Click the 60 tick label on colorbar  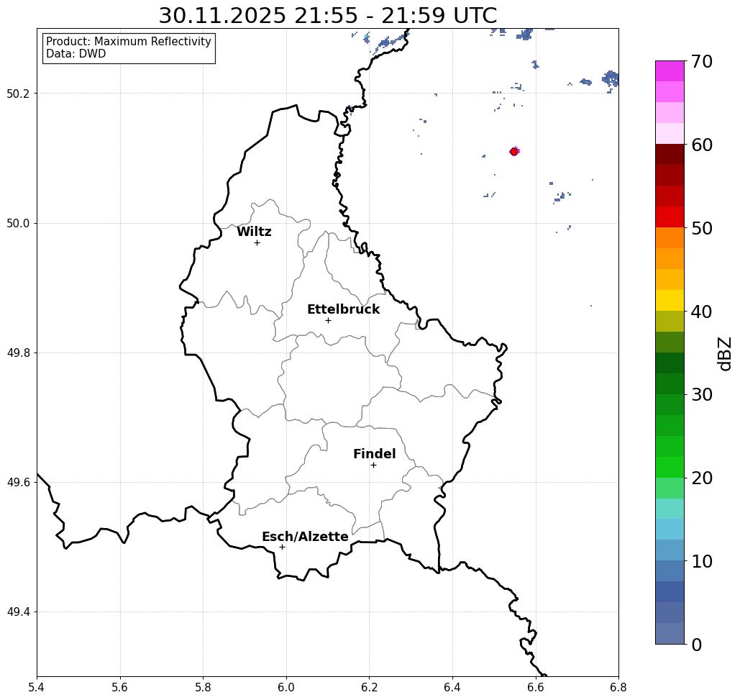tap(702, 145)
